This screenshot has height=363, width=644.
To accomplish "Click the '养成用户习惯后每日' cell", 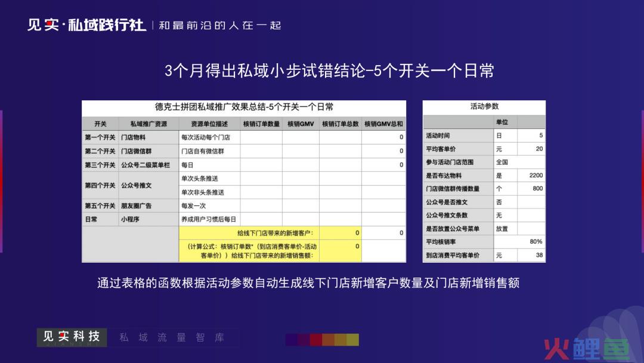I will (x=209, y=219).
